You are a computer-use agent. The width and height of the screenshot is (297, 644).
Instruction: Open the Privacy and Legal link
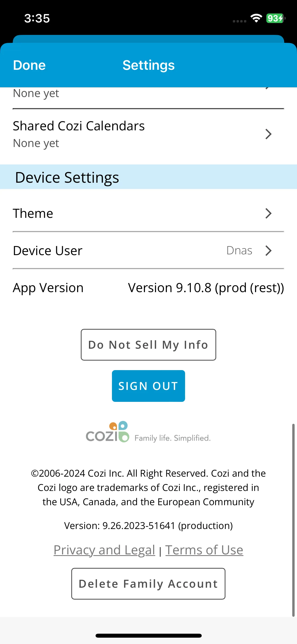point(104,550)
